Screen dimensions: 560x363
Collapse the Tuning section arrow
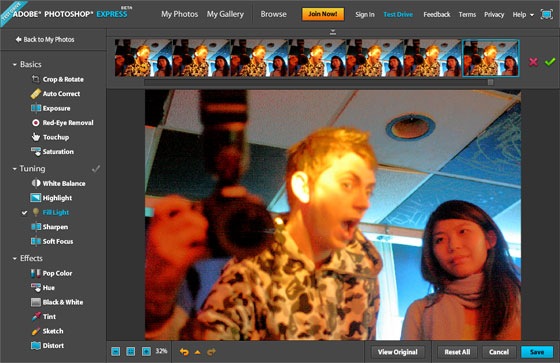click(x=15, y=169)
